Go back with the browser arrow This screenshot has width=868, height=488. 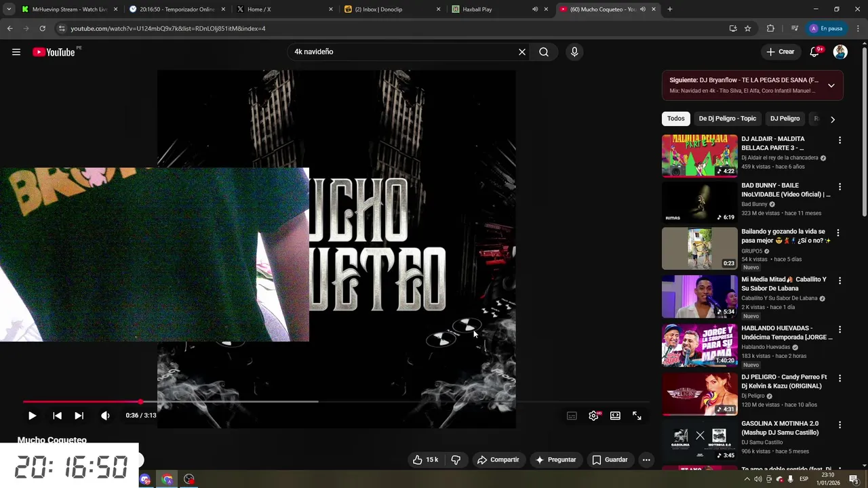tap(9, 28)
